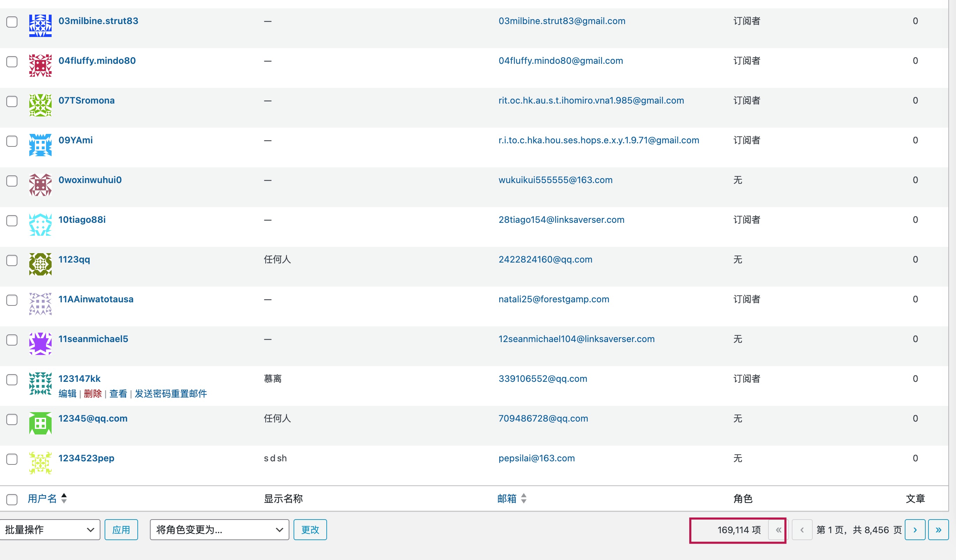Open the 10tiago88i username link
Image resolution: width=956 pixels, height=560 pixels.
pos(82,220)
